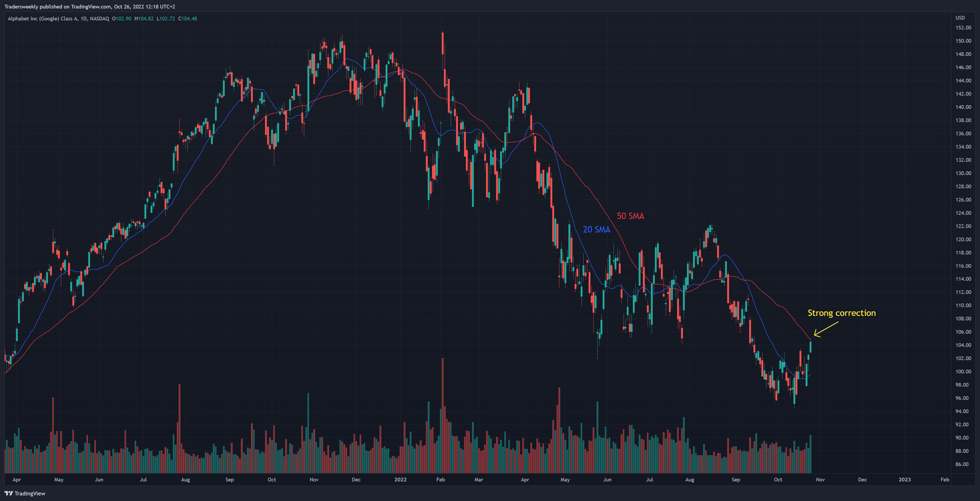Click the 100.00 price axis label
Viewport: 980px width, 501px height.
tap(963, 371)
